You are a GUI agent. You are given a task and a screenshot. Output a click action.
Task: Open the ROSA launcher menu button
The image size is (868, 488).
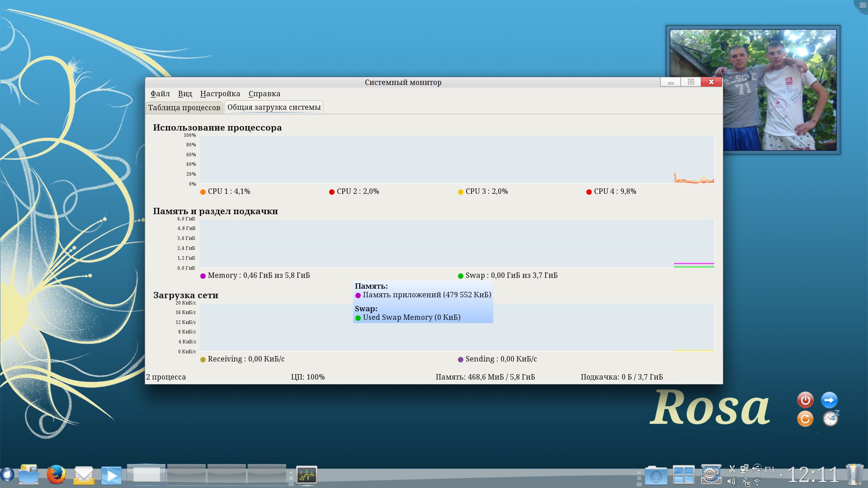(7, 475)
